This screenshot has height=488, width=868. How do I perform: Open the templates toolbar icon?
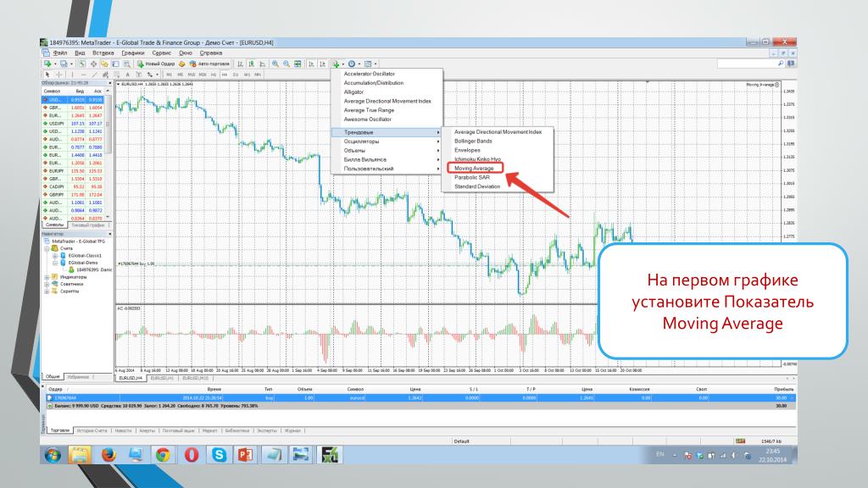(368, 64)
